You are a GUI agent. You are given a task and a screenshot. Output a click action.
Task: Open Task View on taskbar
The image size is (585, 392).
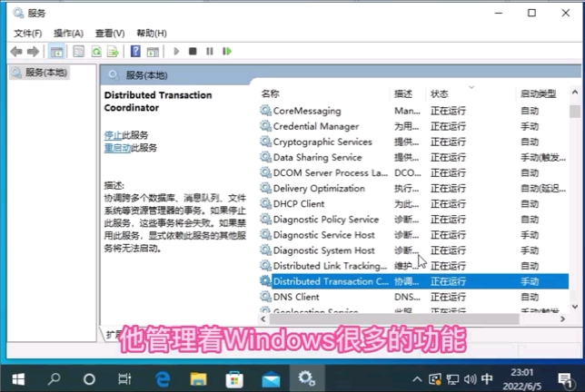(x=124, y=379)
